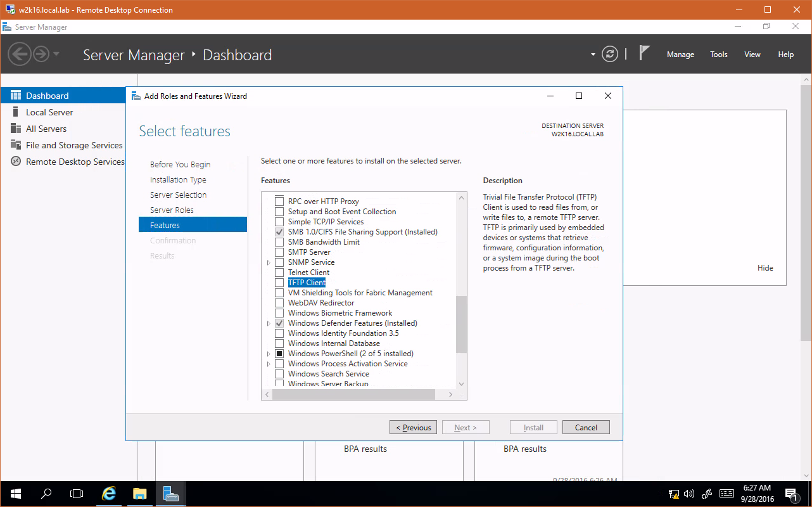Click the All Servers sidebar icon
The height and width of the screenshot is (507, 812).
click(x=16, y=129)
